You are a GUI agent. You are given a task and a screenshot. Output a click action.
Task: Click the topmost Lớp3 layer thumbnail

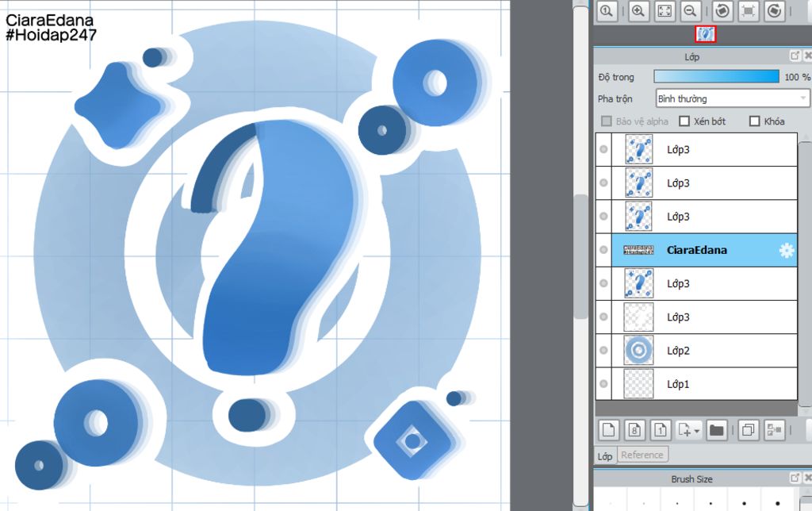(638, 149)
